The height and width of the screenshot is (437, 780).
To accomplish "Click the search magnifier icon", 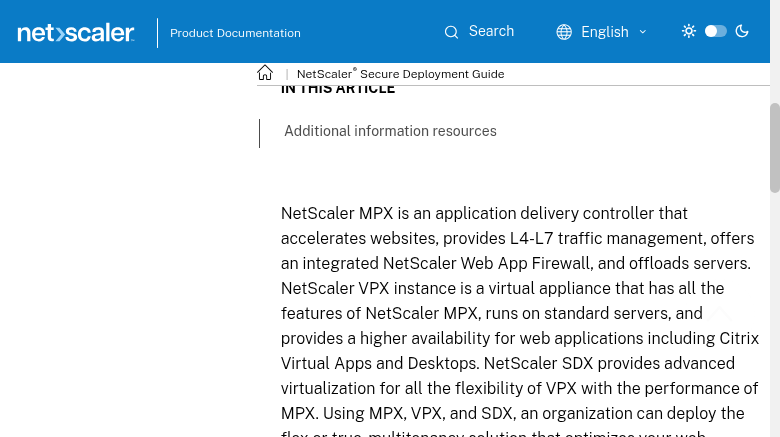I will point(451,32).
